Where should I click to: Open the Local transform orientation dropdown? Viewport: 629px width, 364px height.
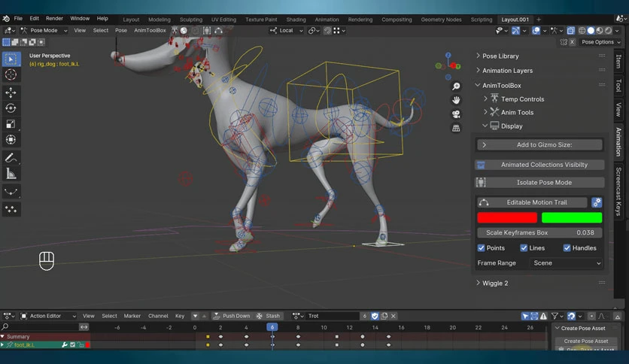pos(287,31)
